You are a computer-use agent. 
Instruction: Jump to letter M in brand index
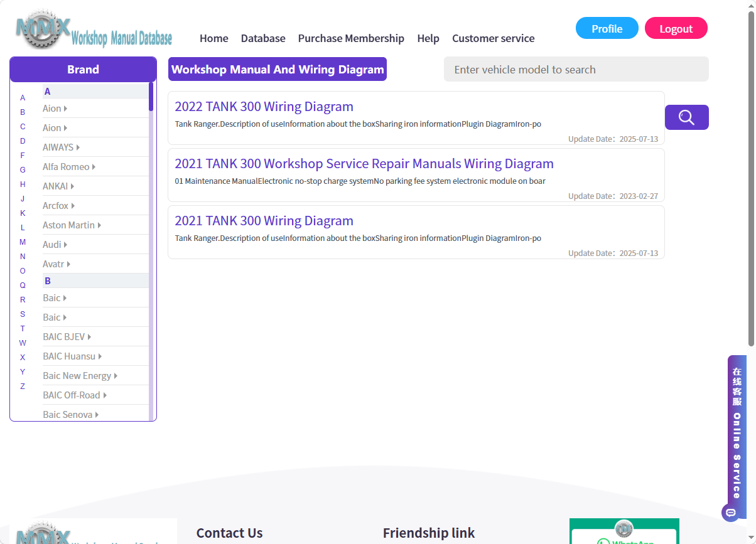(23, 242)
